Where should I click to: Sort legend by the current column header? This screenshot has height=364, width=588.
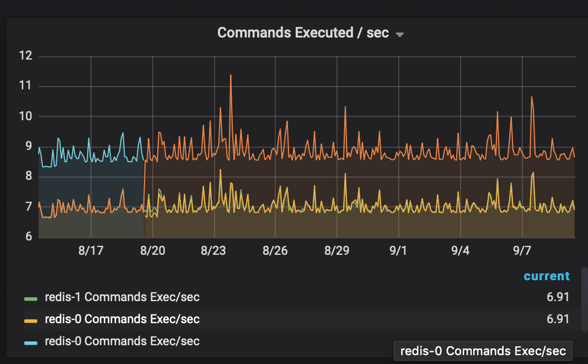click(x=547, y=276)
